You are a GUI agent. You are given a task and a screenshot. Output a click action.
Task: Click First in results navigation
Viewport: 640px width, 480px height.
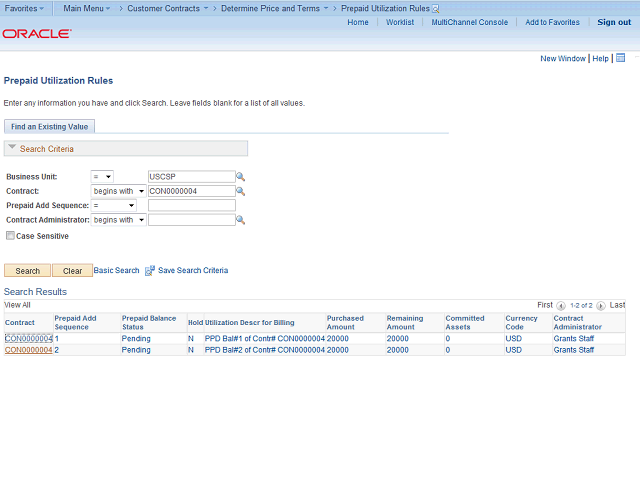[545, 305]
